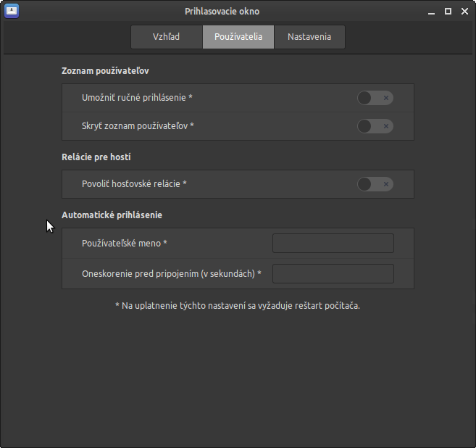Click the Skryť zoznam používateľov label text
This screenshot has width=476, height=448.
(138, 126)
